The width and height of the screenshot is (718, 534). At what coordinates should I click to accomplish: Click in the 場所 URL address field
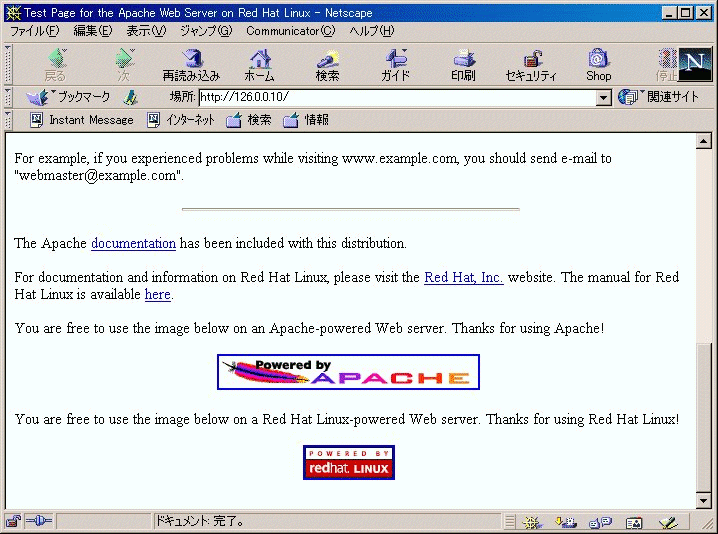397,98
